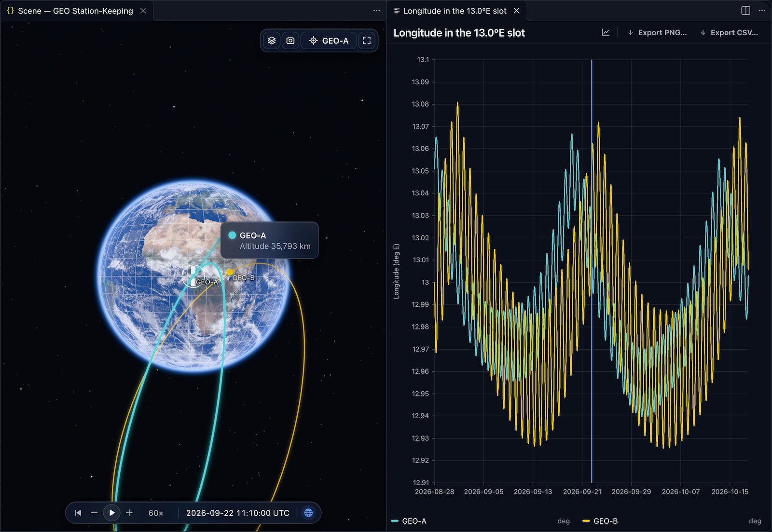Image resolution: width=772 pixels, height=532 pixels.
Task: Toggle GEO-A series in chart legend
Action: 409,521
